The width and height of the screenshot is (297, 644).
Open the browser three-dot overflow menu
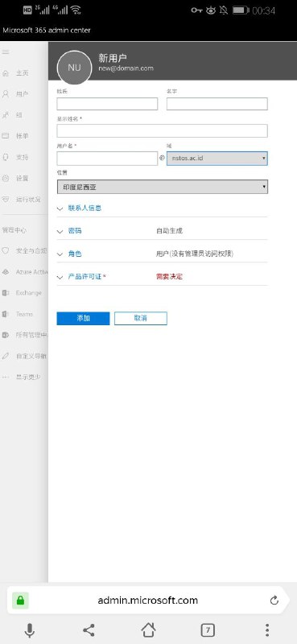tap(267, 630)
